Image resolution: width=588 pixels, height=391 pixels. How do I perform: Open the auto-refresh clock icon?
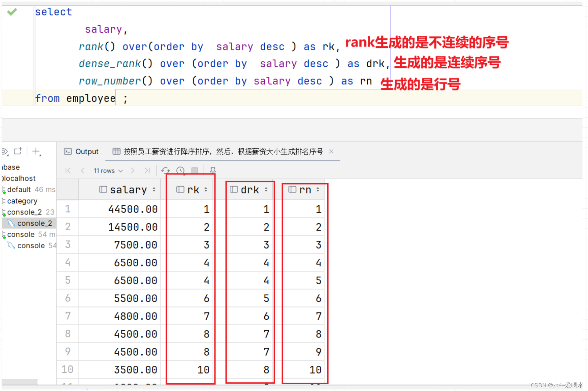[x=180, y=170]
